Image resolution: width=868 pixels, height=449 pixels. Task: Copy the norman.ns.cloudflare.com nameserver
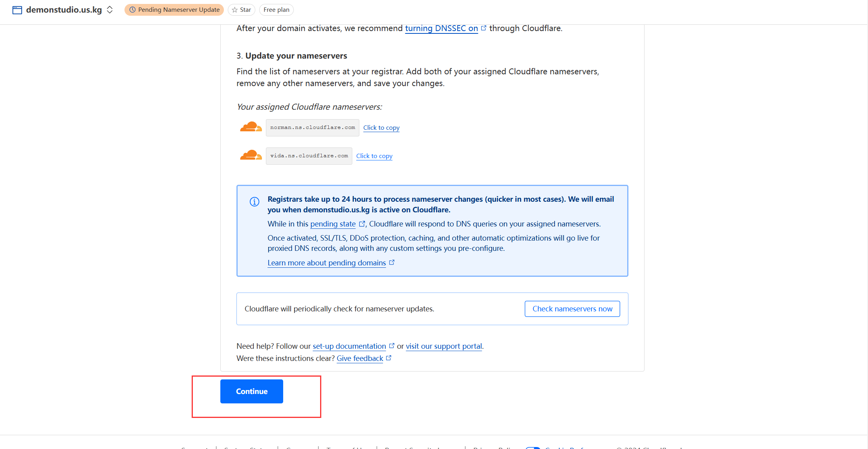pyautogui.click(x=381, y=128)
